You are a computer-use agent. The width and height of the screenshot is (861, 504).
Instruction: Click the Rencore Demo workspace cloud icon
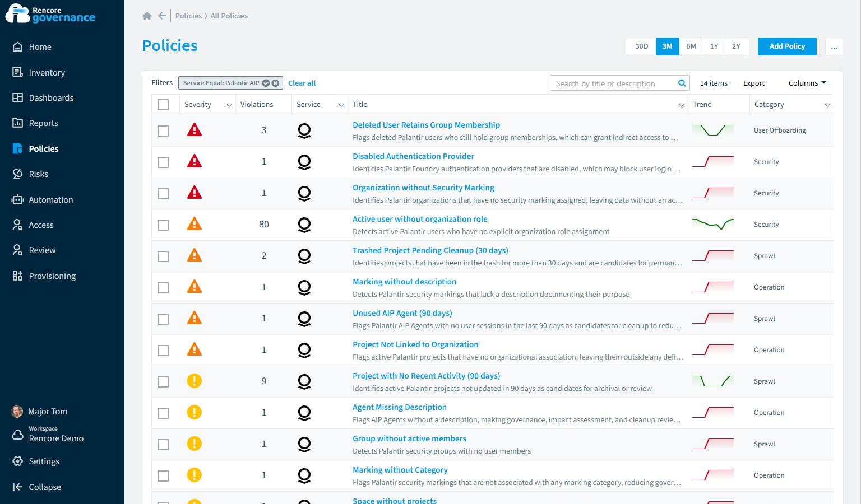pos(18,435)
